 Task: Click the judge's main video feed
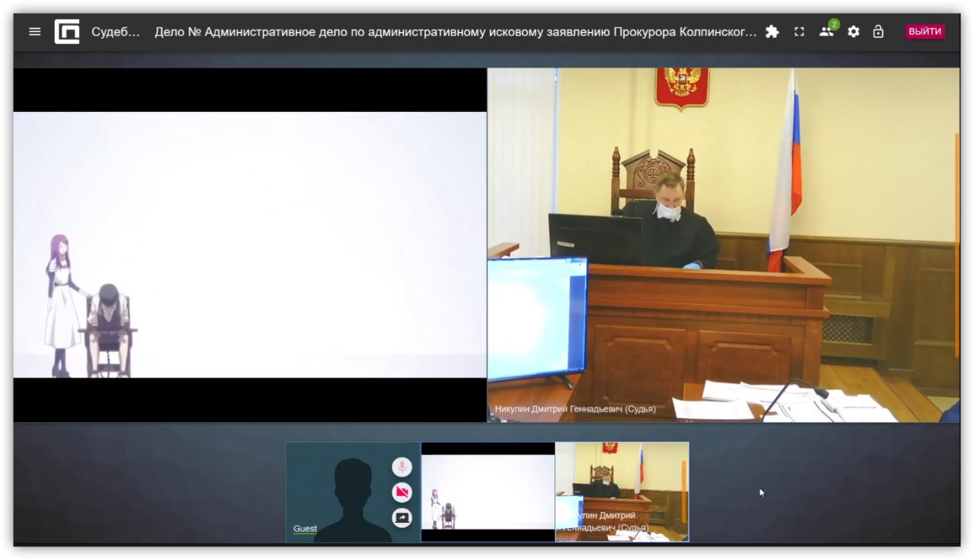click(x=724, y=245)
